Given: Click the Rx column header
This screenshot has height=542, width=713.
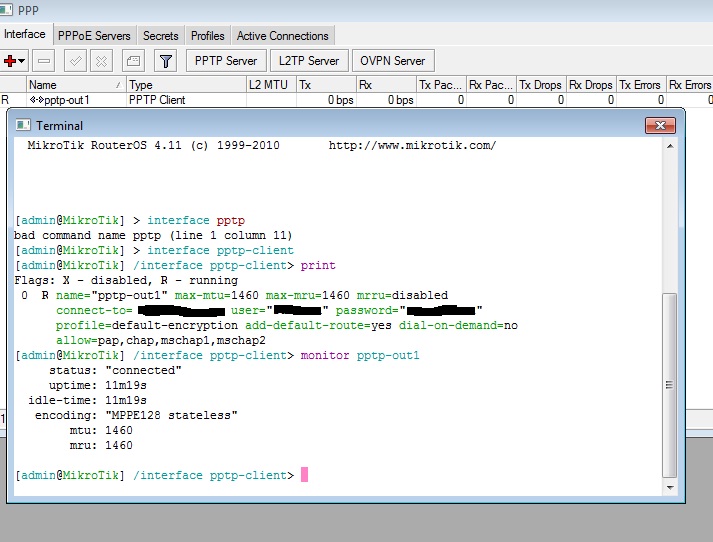Looking at the screenshot, I should click(x=386, y=85).
